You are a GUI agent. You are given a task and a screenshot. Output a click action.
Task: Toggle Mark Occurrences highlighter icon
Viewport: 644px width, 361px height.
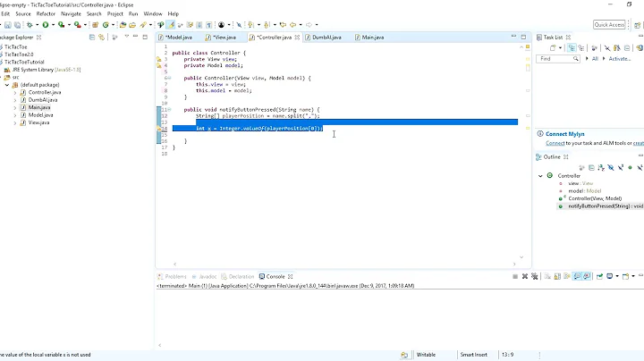[171, 25]
